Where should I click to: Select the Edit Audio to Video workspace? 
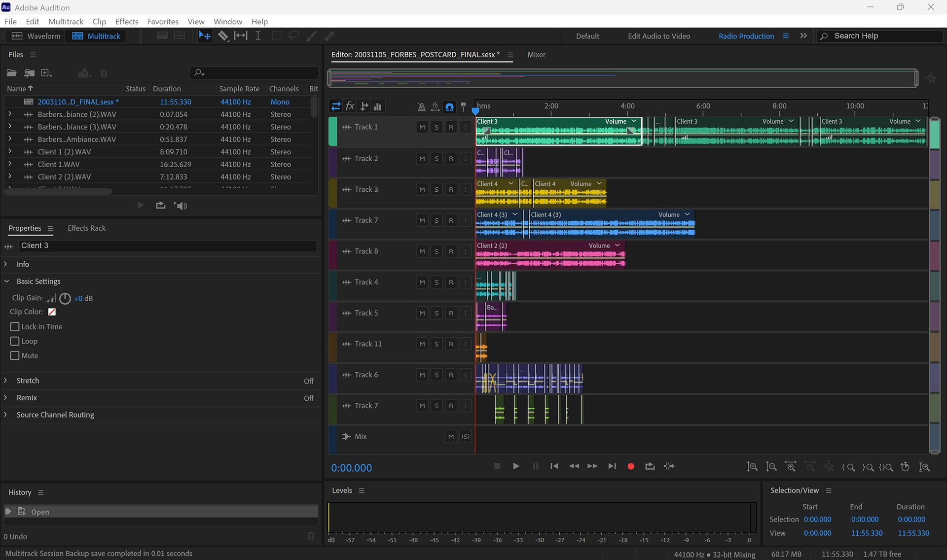[x=658, y=36]
